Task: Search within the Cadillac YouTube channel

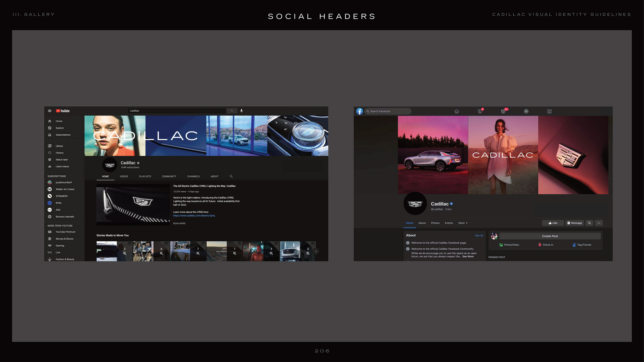Action: pos(231,176)
